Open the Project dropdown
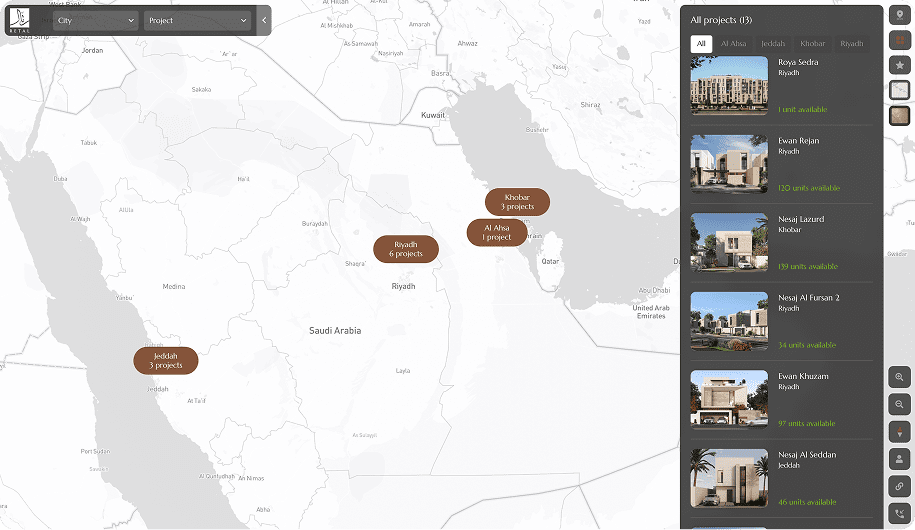This screenshot has width=915, height=530. (x=197, y=21)
